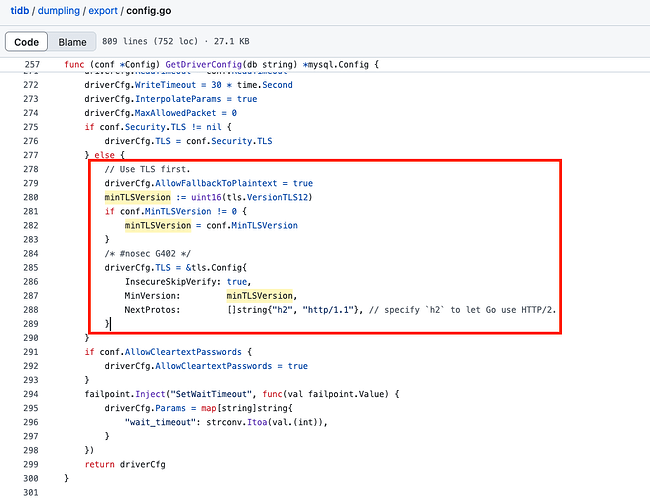Select line number 285
650x499 pixels.
[31, 268]
